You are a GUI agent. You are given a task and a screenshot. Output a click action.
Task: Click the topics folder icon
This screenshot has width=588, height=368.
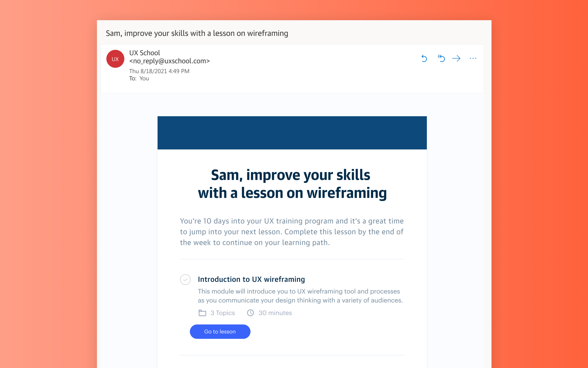202,313
